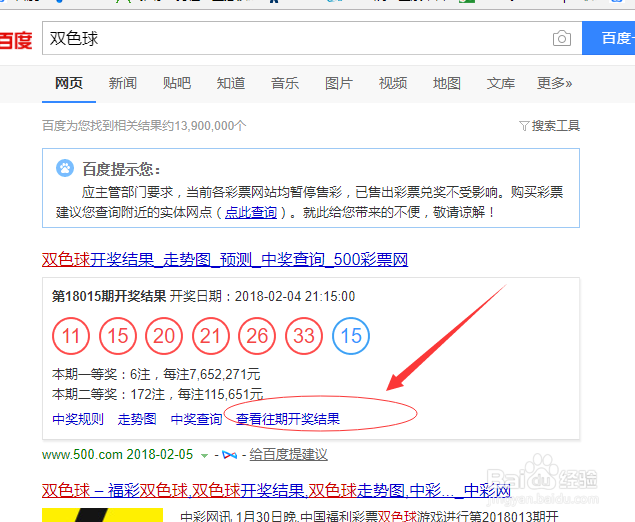Open the 500彩票网 双色球开奖结果 result title

225,260
